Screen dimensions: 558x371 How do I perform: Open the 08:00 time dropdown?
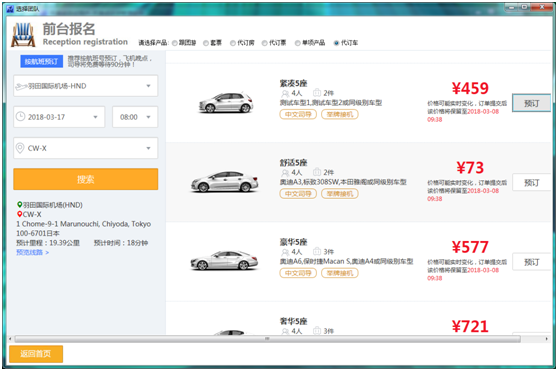point(135,117)
